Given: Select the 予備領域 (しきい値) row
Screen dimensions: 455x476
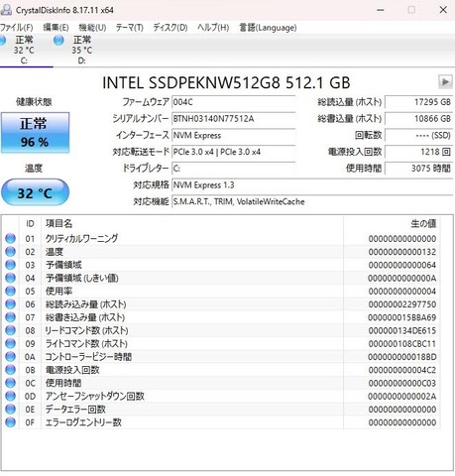Looking at the screenshot, I should [x=221, y=278].
